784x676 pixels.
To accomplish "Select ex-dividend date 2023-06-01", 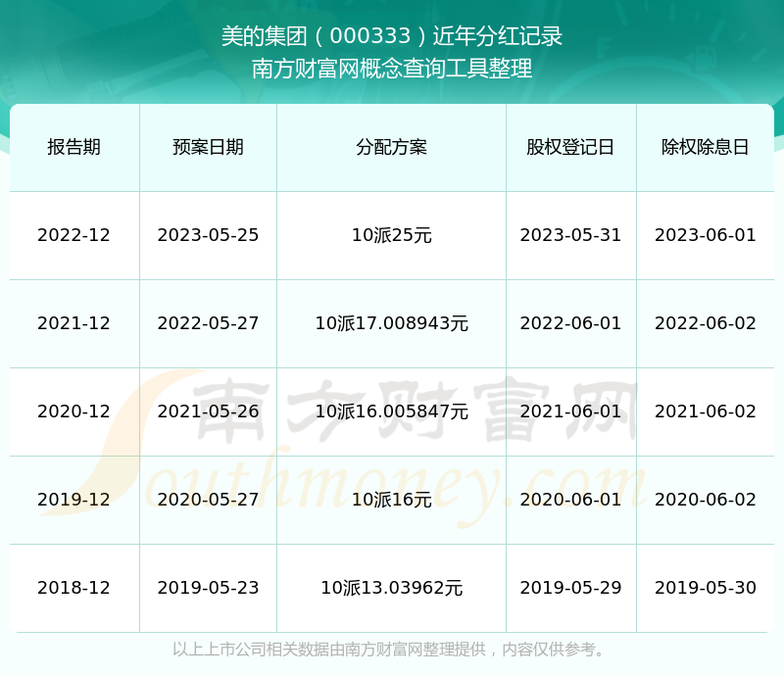I will pyautogui.click(x=705, y=235).
